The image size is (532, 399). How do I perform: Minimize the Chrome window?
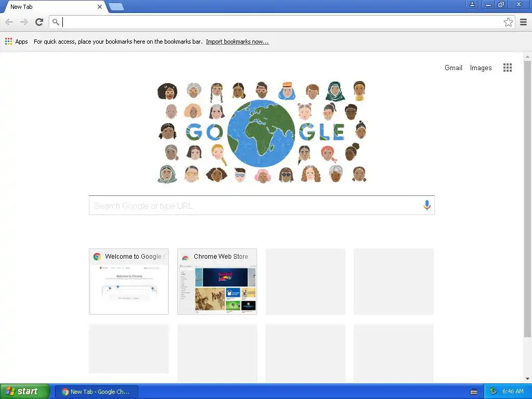coord(488,4)
